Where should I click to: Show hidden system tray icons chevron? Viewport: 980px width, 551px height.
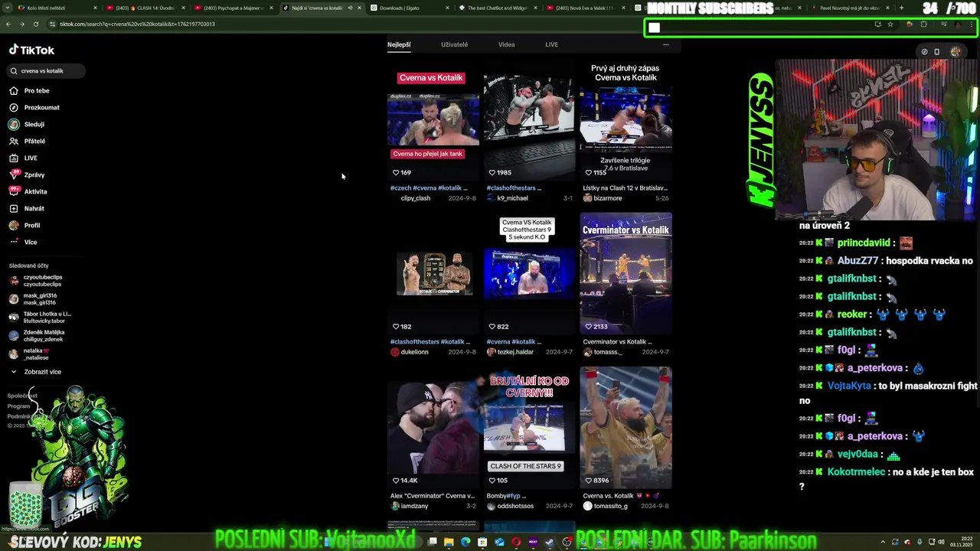pyautogui.click(x=882, y=542)
